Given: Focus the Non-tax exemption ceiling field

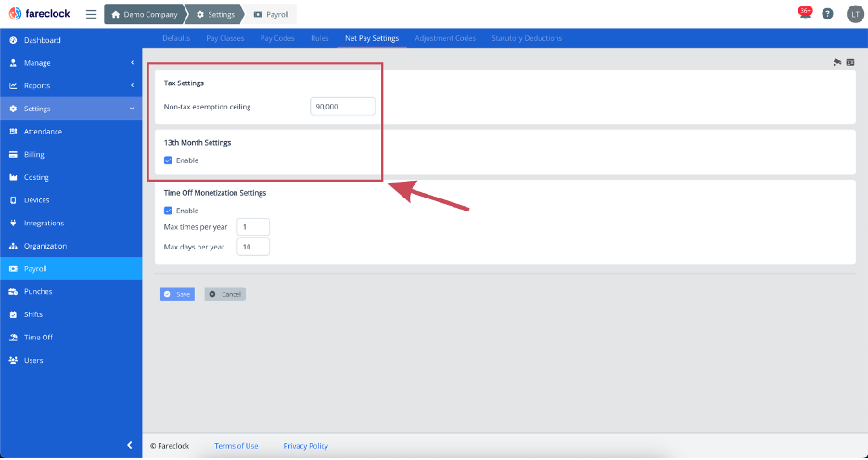Looking at the screenshot, I should tap(343, 107).
